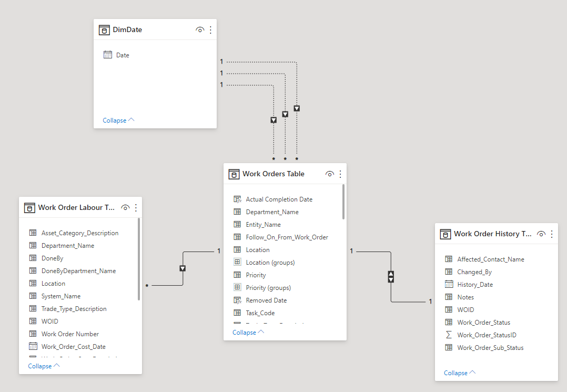Image resolution: width=567 pixels, height=392 pixels.
Task: Click the calendar icon beside Date field
Action: [x=108, y=55]
